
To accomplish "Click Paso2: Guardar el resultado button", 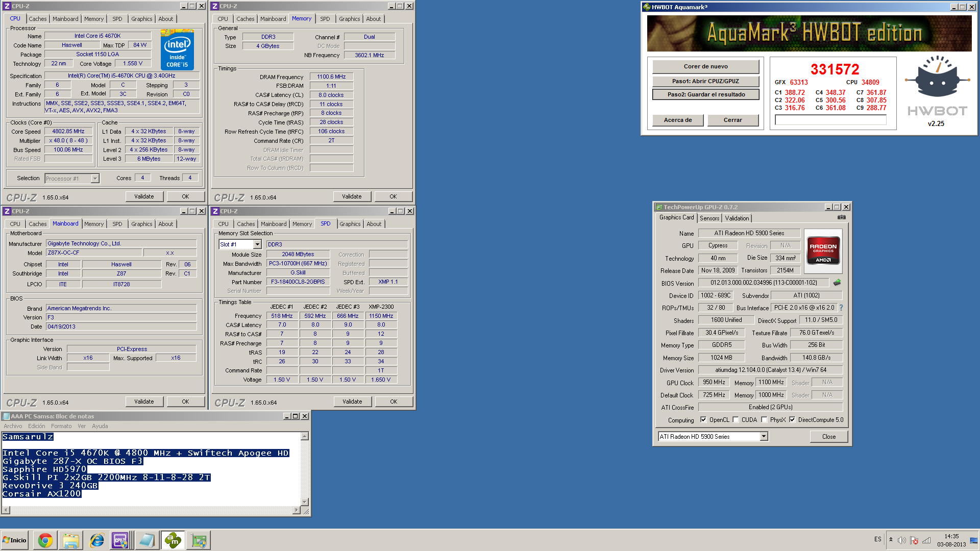I will pyautogui.click(x=705, y=94).
